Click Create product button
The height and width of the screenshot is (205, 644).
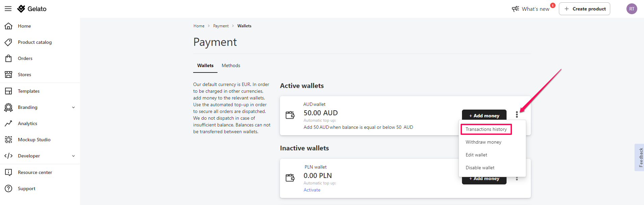[x=584, y=9]
